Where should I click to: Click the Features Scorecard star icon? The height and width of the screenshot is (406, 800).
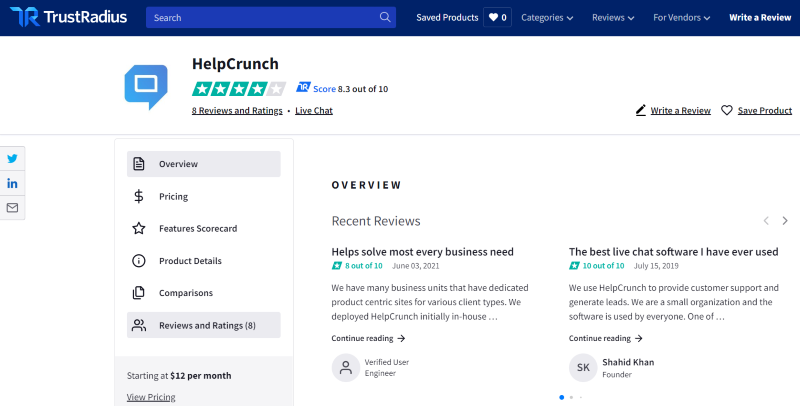click(x=139, y=229)
